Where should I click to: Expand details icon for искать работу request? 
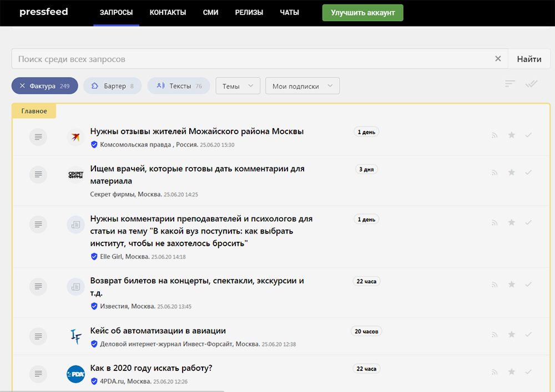(x=38, y=374)
